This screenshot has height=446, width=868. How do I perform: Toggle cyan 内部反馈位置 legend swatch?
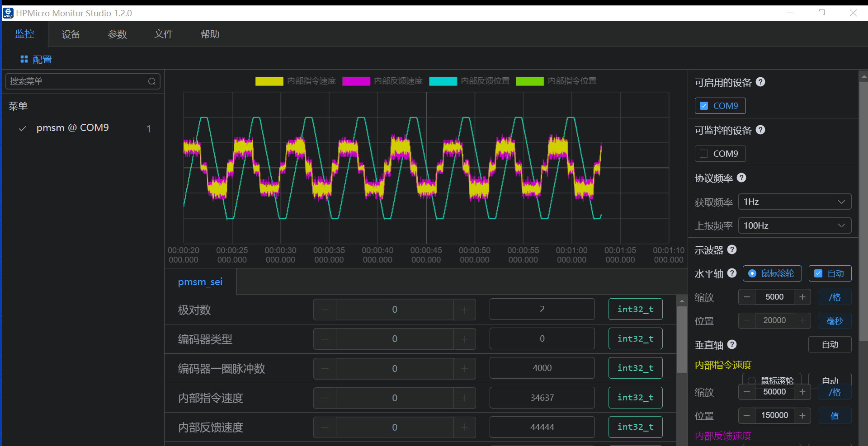443,81
